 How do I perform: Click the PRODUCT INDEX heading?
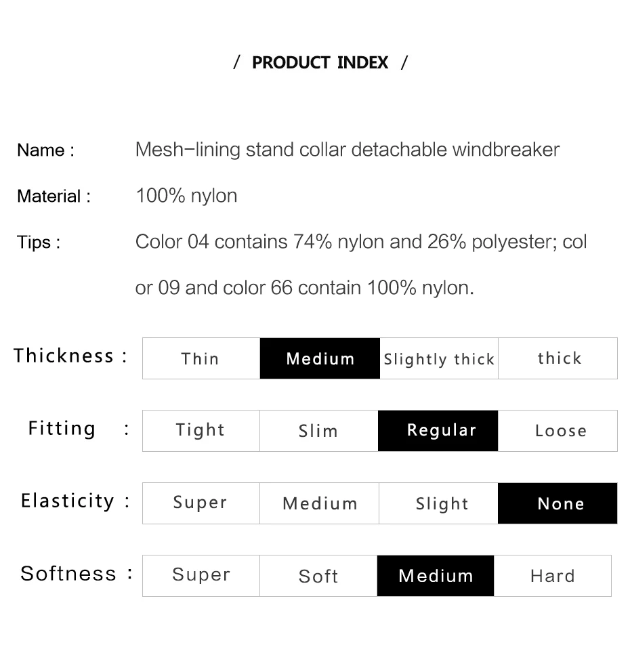(320, 62)
